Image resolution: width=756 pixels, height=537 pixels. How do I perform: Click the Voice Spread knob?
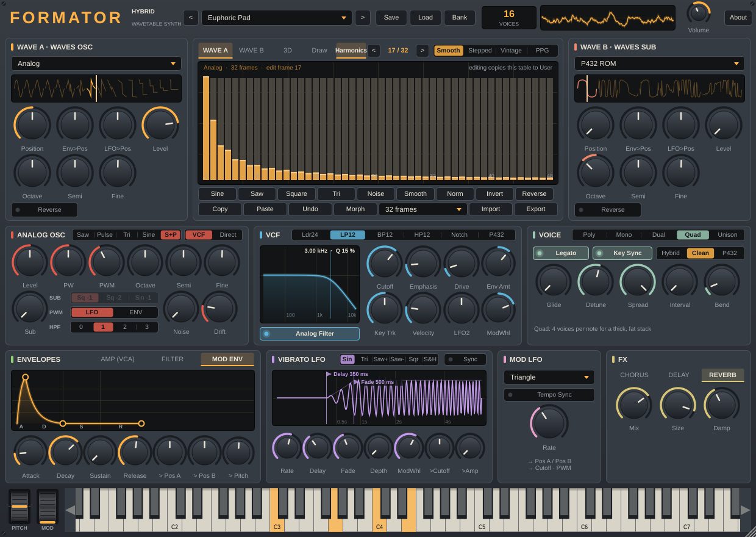638,281
